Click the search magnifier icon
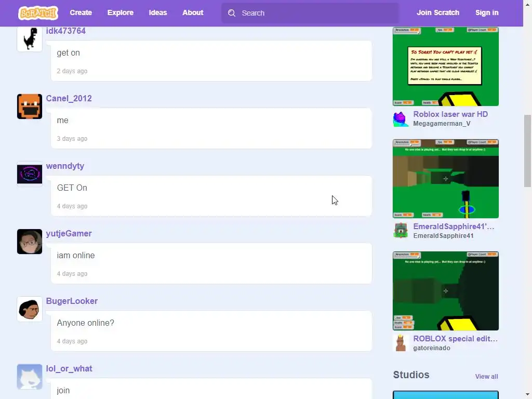This screenshot has width=532, height=399. (232, 13)
